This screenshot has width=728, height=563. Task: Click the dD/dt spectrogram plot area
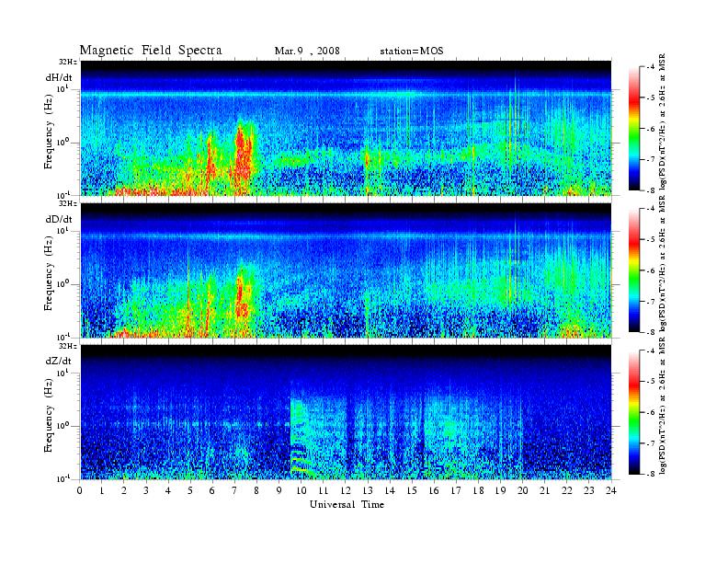pos(347,270)
